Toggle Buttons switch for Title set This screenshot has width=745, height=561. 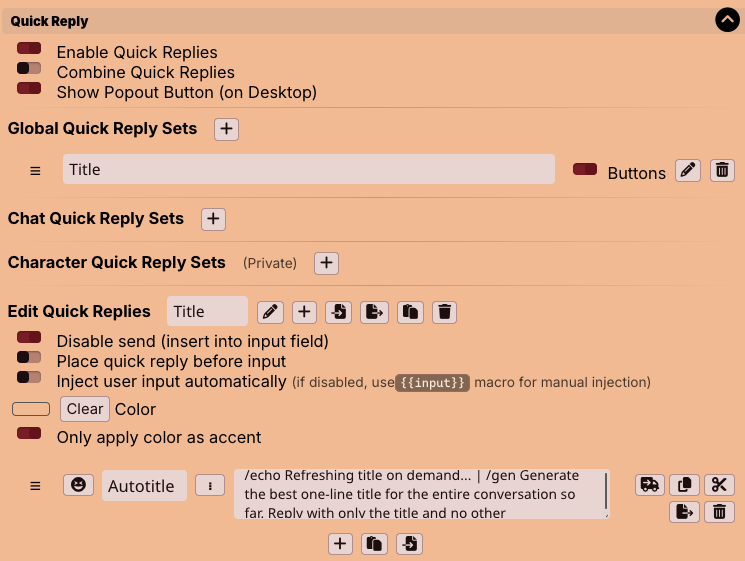click(x=585, y=169)
